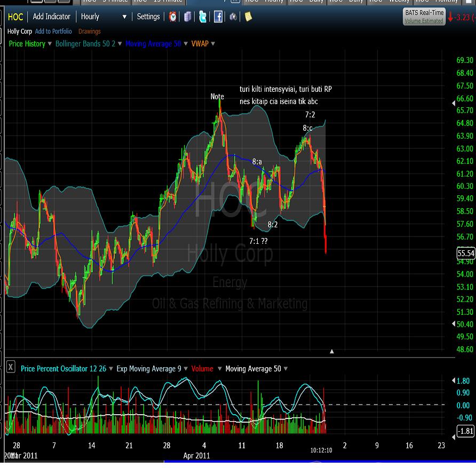The height and width of the screenshot is (468, 476).
Task: Click the Add to Portfolio link
Action: coord(53,31)
